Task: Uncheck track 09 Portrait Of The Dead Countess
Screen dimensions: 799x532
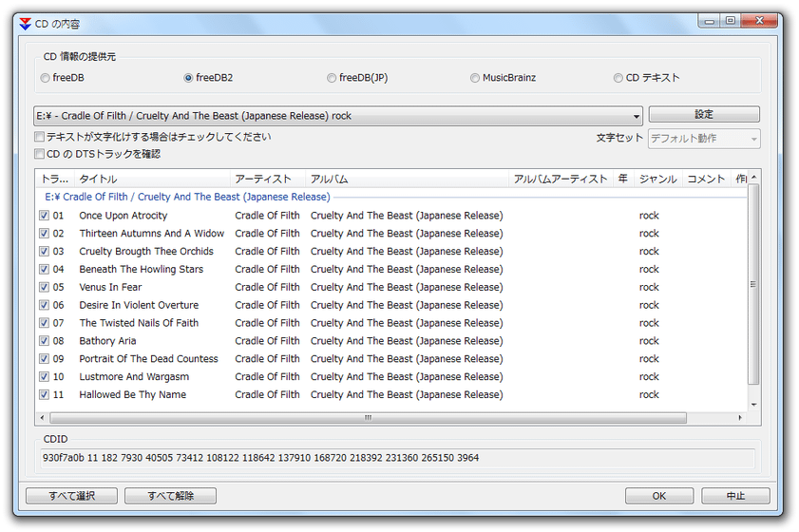Action: pyautogui.click(x=45, y=359)
